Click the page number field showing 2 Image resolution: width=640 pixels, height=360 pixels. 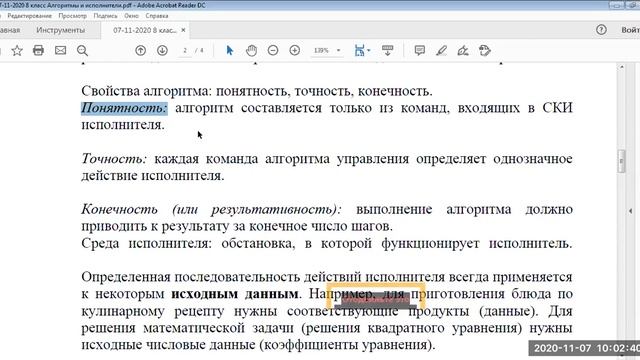(185, 50)
